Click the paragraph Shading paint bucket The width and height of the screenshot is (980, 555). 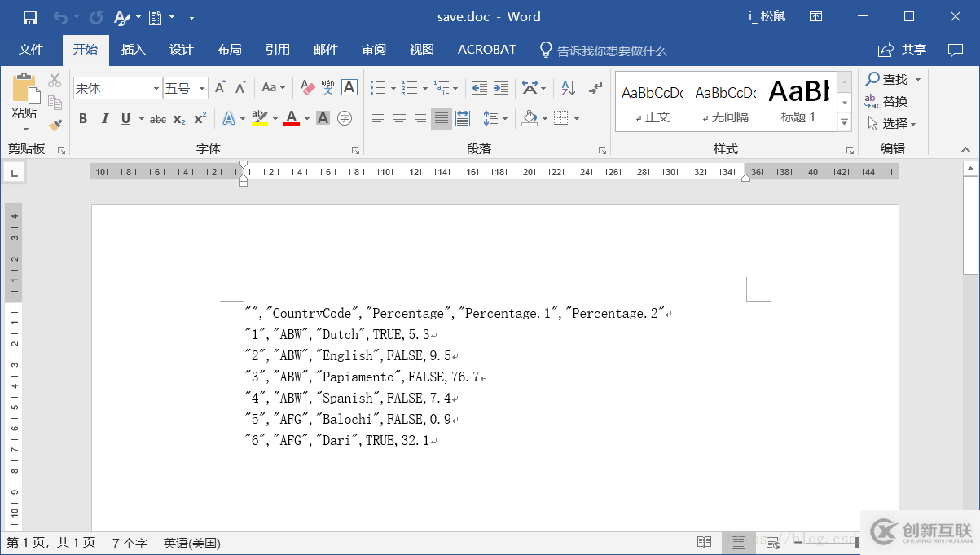[x=530, y=119]
